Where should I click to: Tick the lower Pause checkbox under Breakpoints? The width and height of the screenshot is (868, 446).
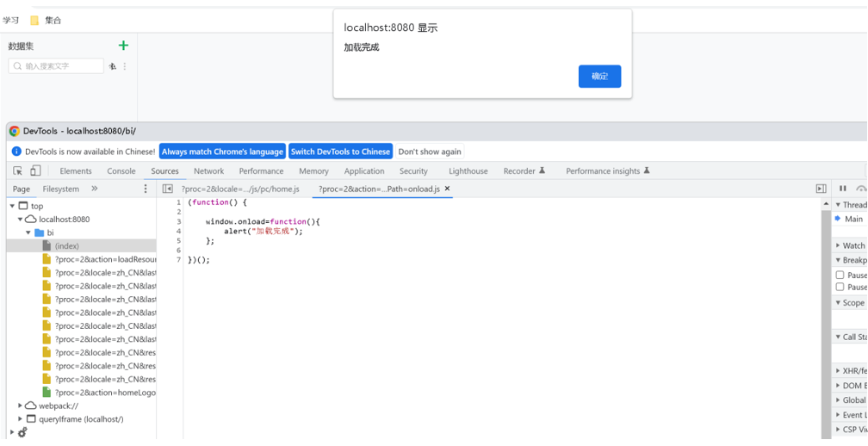pyautogui.click(x=840, y=287)
